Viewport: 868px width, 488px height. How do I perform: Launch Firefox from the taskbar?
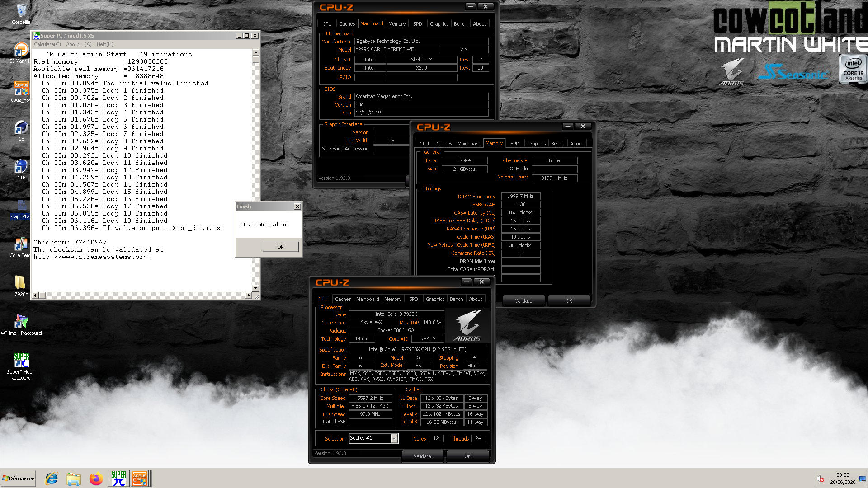pyautogui.click(x=96, y=479)
